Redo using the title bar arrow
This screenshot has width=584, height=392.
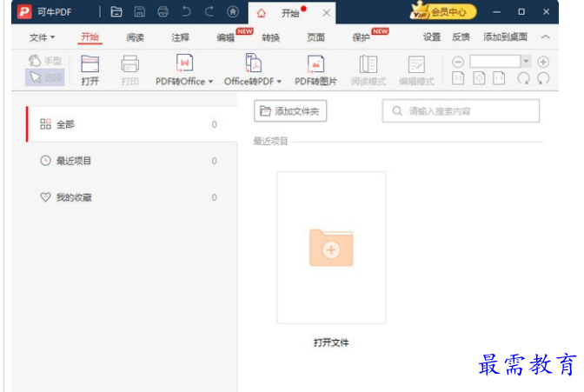(209, 12)
